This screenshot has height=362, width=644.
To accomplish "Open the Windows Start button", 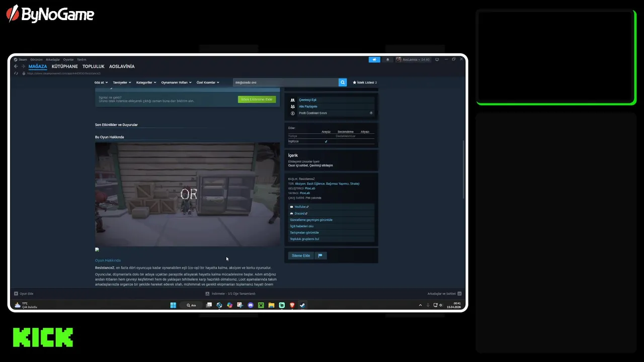I will tap(173, 305).
